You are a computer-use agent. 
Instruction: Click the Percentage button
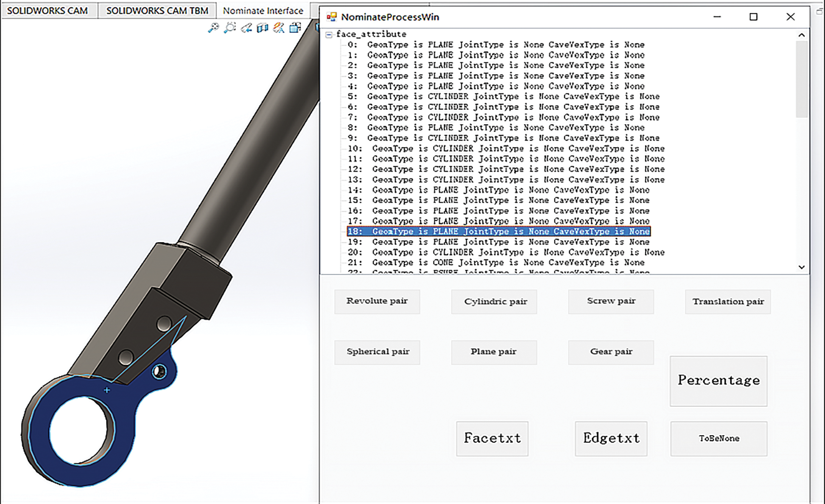tap(718, 381)
